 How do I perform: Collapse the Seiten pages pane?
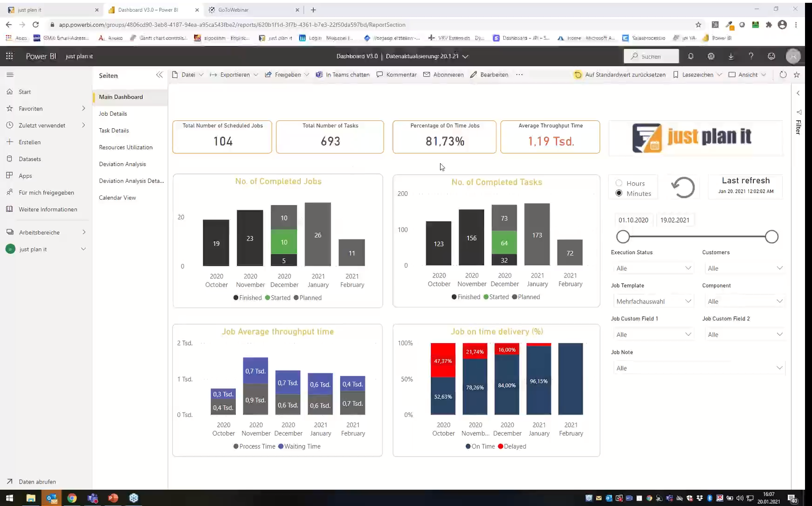[x=159, y=75]
